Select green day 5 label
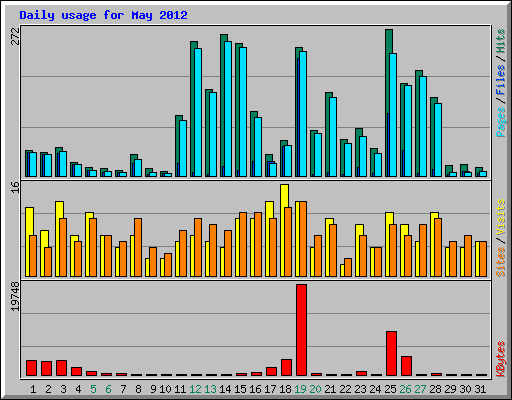Screen dimensions: 512x400 [x=93, y=389]
